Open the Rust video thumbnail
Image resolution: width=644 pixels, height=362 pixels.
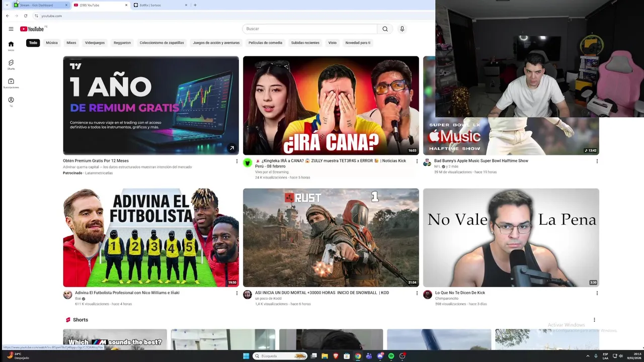[x=331, y=237]
